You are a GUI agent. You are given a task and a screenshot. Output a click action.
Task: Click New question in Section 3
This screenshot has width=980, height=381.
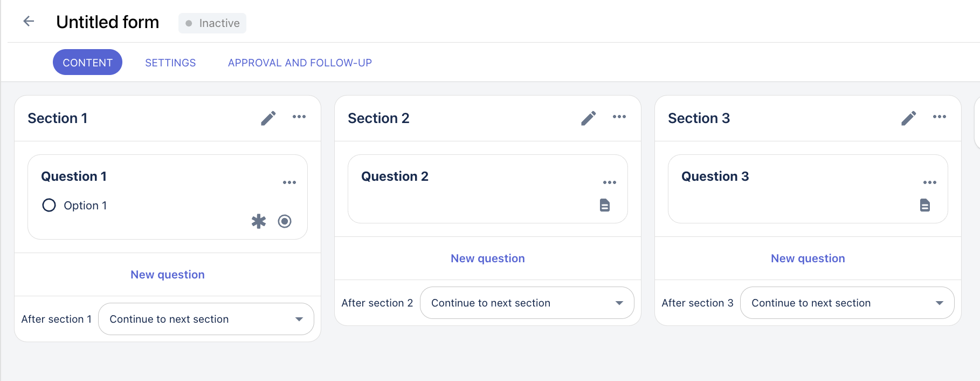click(808, 258)
